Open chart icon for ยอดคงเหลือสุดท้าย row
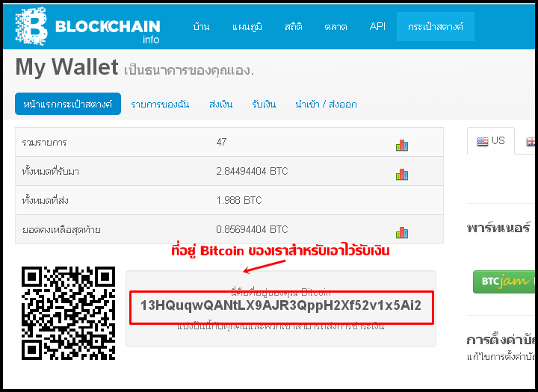 (402, 233)
